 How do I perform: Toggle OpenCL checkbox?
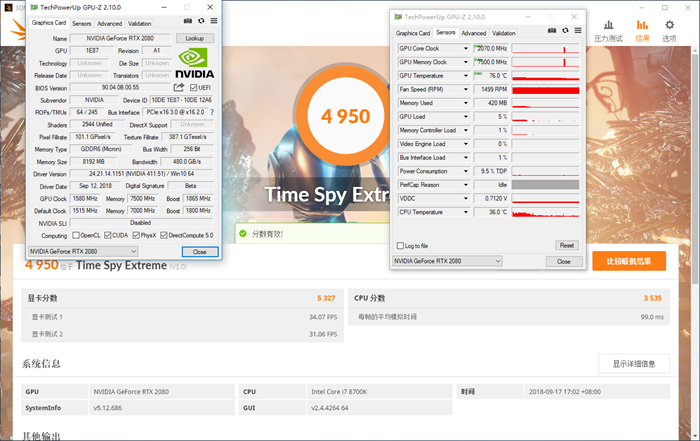click(76, 235)
